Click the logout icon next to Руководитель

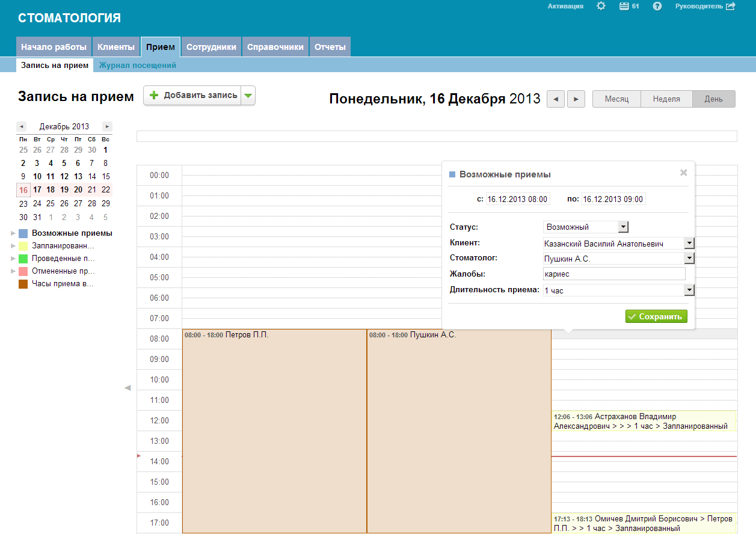[731, 6]
